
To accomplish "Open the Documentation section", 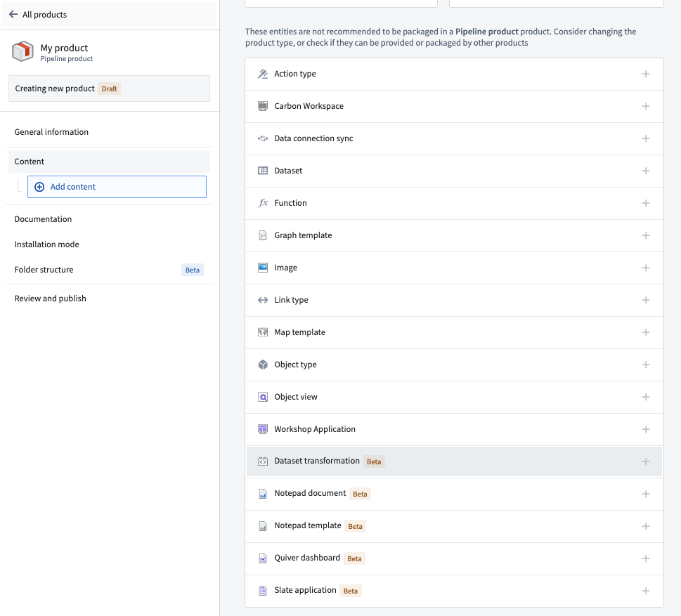I will [108, 219].
